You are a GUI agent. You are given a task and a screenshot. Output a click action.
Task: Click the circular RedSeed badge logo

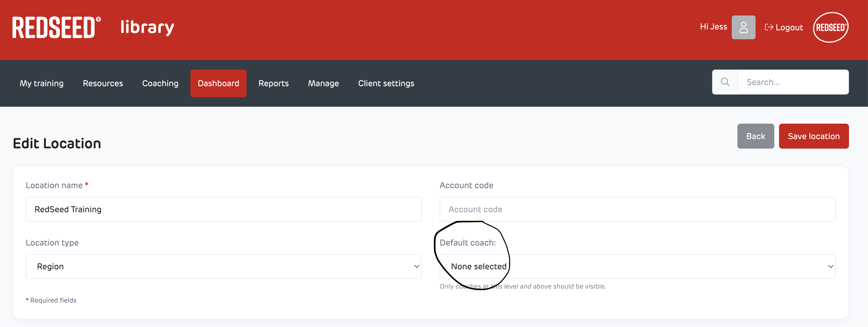point(830,27)
